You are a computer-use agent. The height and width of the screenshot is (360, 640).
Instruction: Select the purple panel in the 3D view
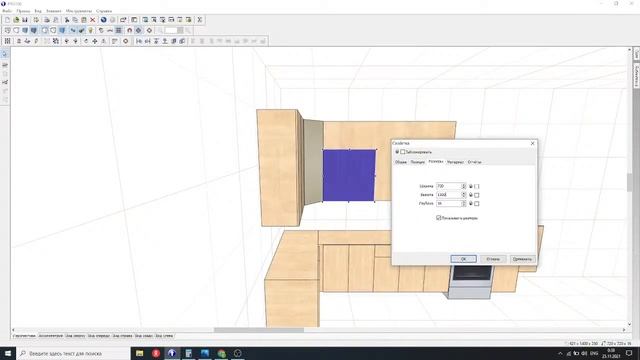point(349,176)
